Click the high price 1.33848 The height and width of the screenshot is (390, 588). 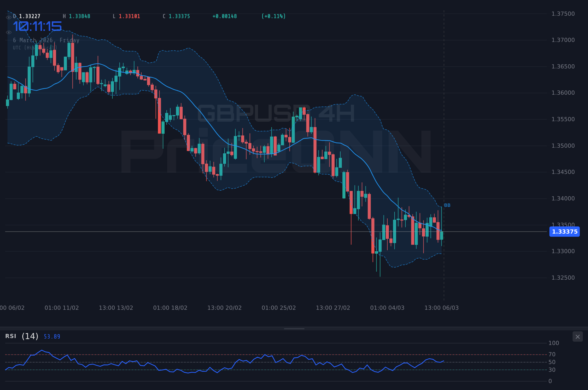(x=79, y=16)
